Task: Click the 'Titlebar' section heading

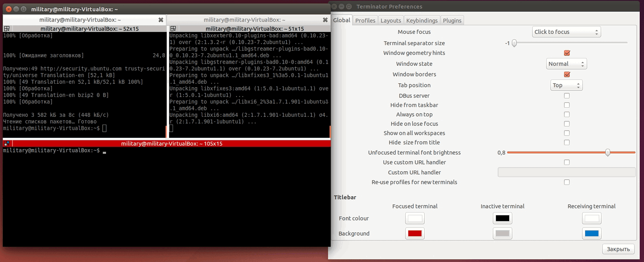Action: 345,197
